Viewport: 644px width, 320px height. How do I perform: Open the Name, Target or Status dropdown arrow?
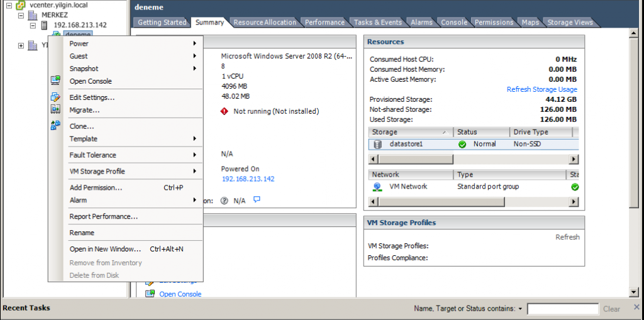520,309
